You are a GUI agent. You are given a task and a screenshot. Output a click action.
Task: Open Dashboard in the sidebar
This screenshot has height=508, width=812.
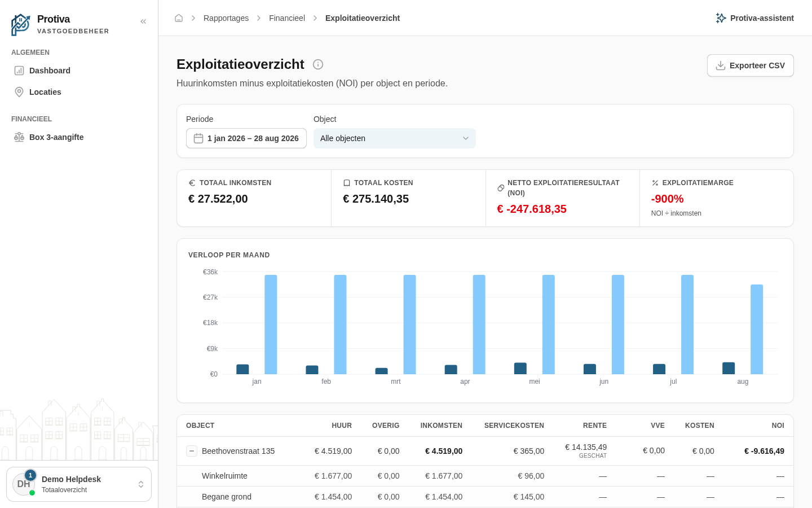click(79, 71)
